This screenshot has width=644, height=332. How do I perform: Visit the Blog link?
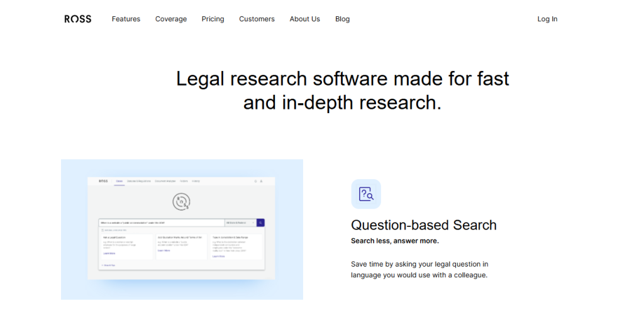[343, 19]
